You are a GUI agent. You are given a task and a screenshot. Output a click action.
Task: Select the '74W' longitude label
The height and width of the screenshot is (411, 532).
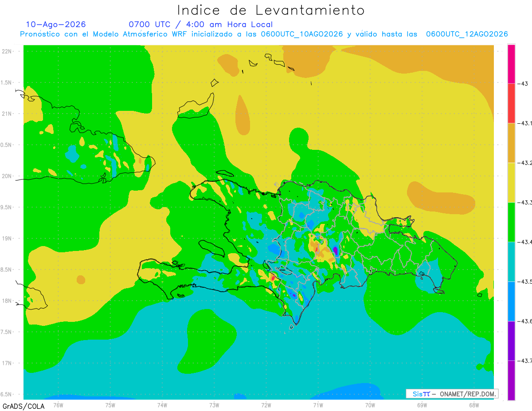click(162, 405)
